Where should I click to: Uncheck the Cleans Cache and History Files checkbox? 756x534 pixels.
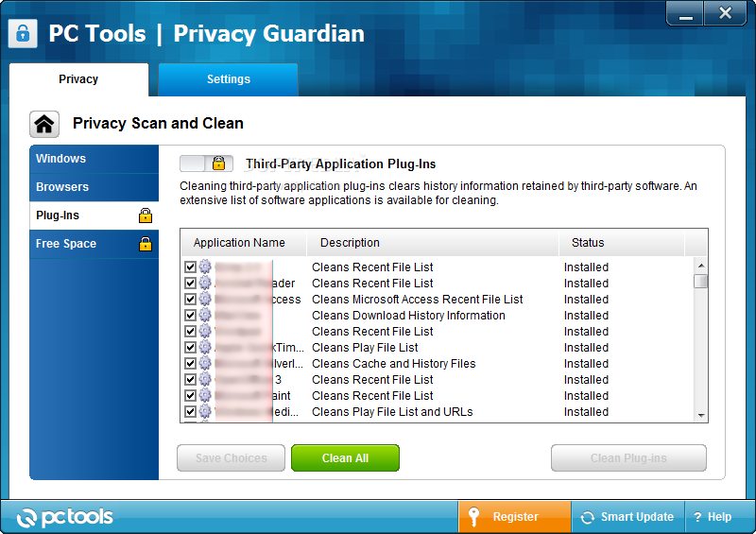point(190,363)
